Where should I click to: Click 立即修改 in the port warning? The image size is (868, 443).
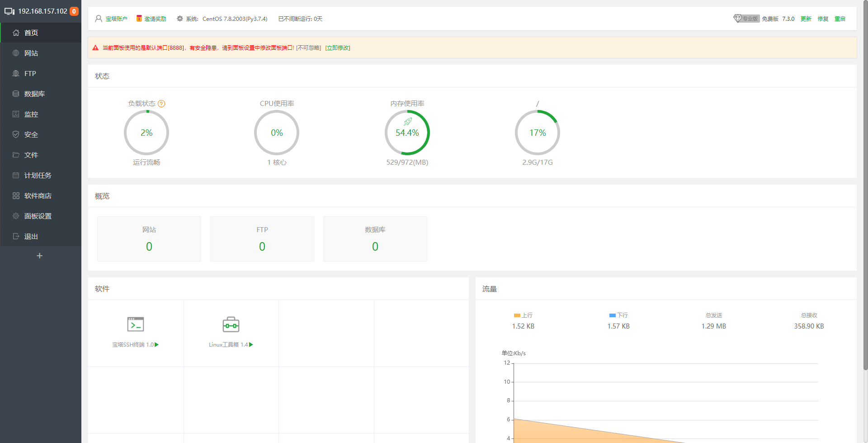point(338,48)
